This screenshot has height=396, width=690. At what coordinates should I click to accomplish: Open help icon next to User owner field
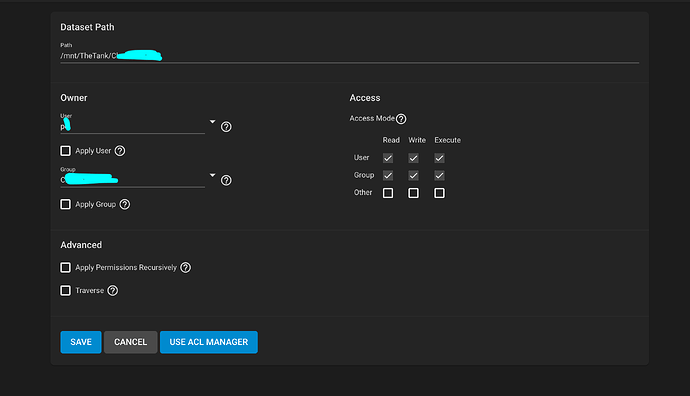tap(226, 127)
